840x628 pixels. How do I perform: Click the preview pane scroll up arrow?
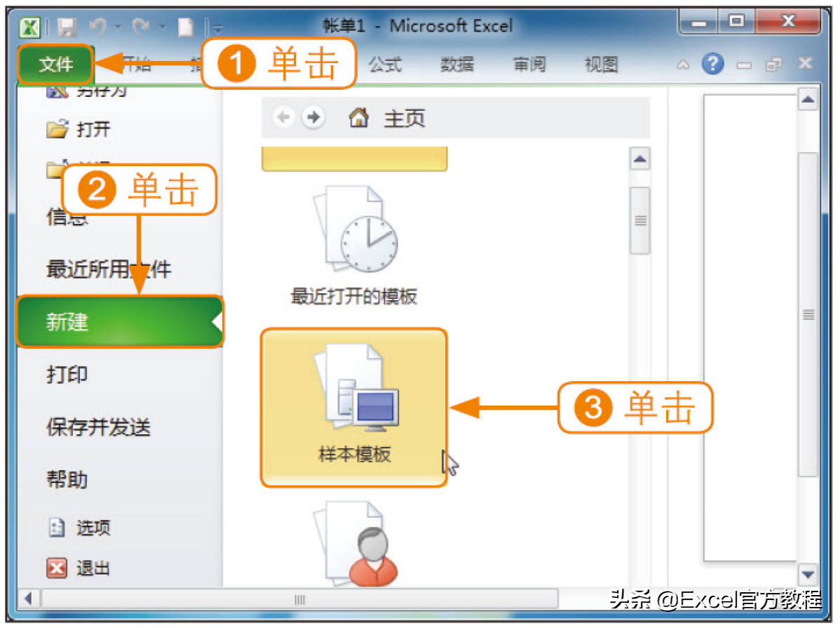point(808,99)
